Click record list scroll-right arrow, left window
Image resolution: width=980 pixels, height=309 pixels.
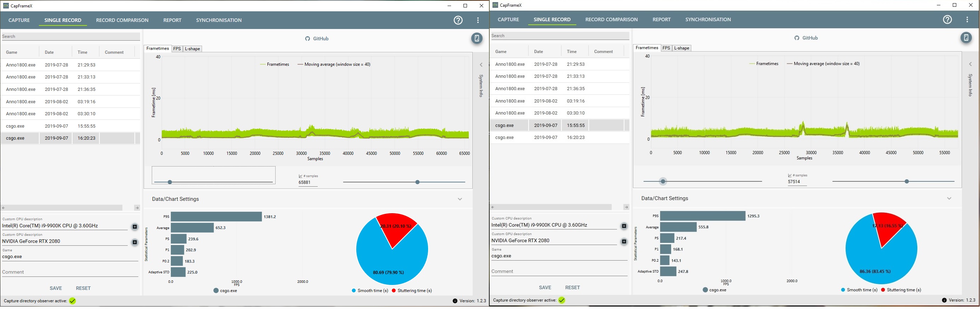(x=137, y=208)
